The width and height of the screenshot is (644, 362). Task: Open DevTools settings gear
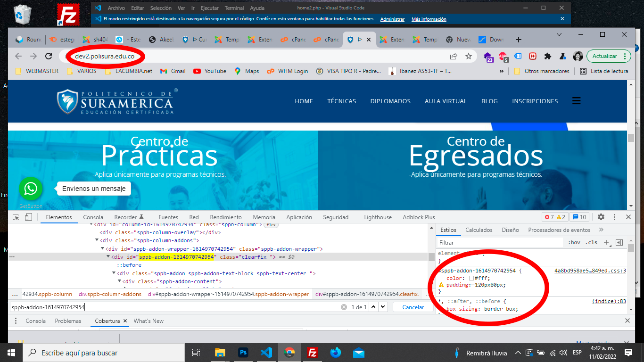coord(601,217)
